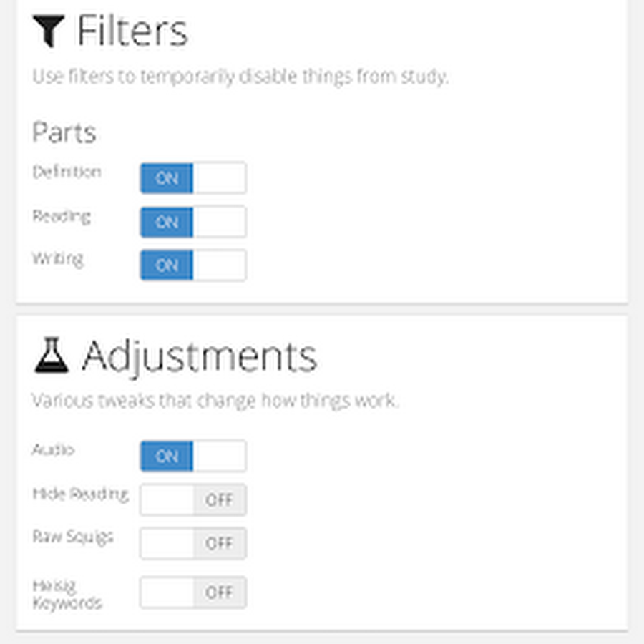Turn on Raw Squigs toggle
The width and height of the screenshot is (644, 644).
point(192,543)
